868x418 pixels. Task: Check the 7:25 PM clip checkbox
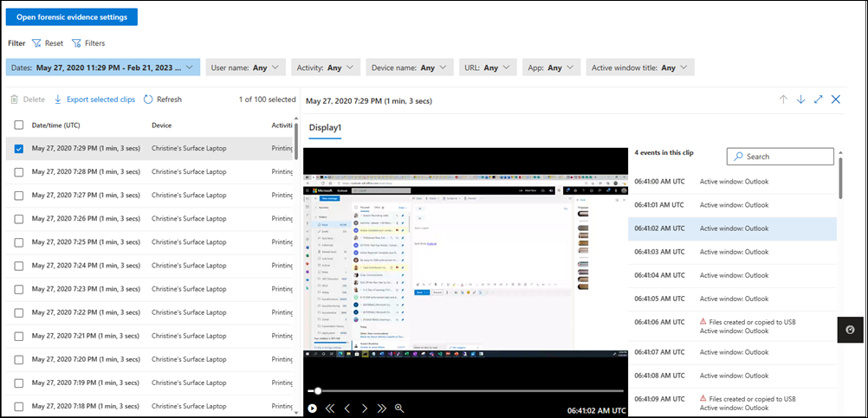pos(19,242)
